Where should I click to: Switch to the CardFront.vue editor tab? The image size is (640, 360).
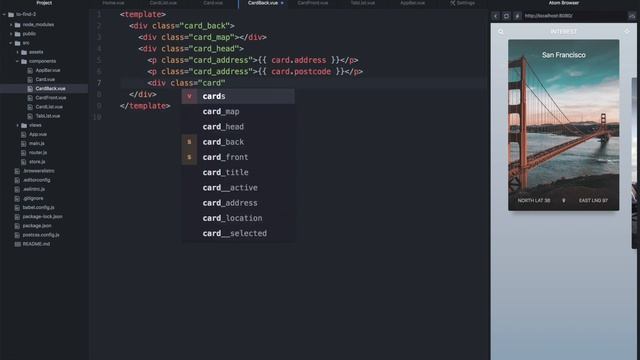pos(313,3)
